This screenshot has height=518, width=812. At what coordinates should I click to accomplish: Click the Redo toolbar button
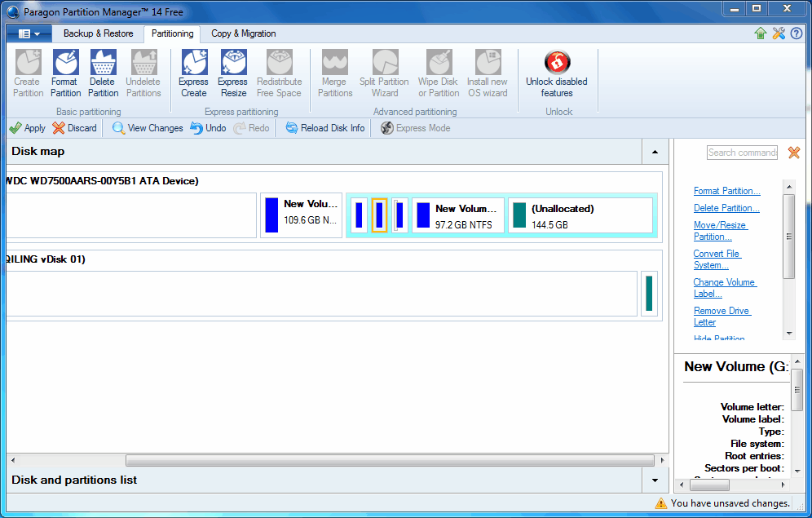pyautogui.click(x=251, y=128)
